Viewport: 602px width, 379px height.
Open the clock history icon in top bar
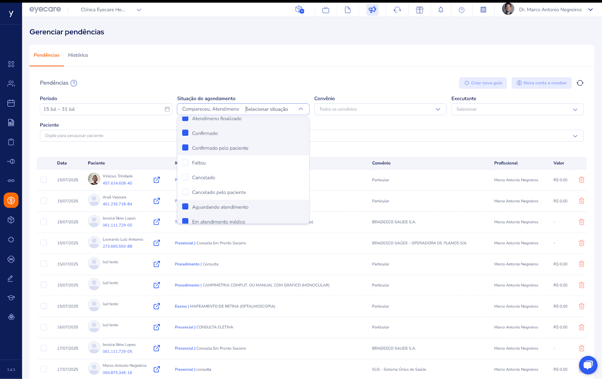(x=461, y=10)
